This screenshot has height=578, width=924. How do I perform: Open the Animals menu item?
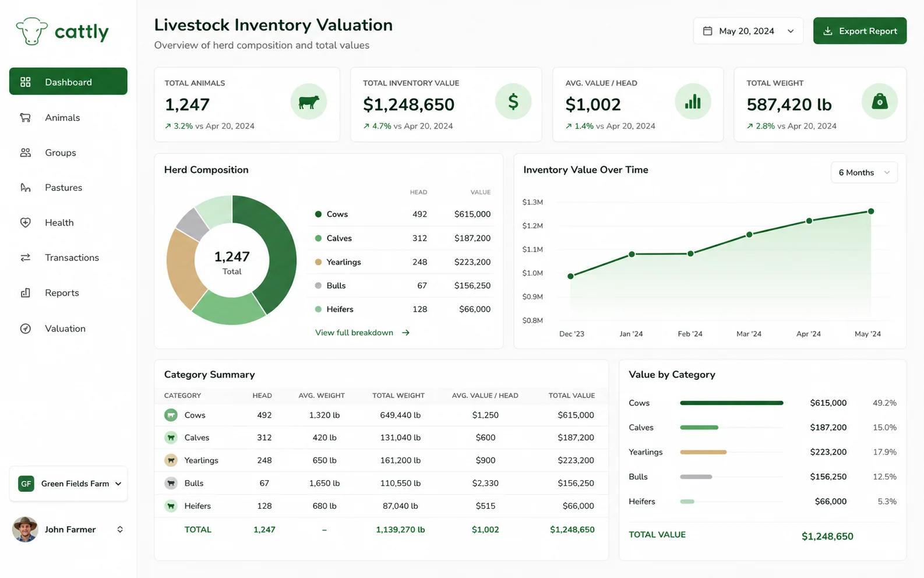point(68,118)
